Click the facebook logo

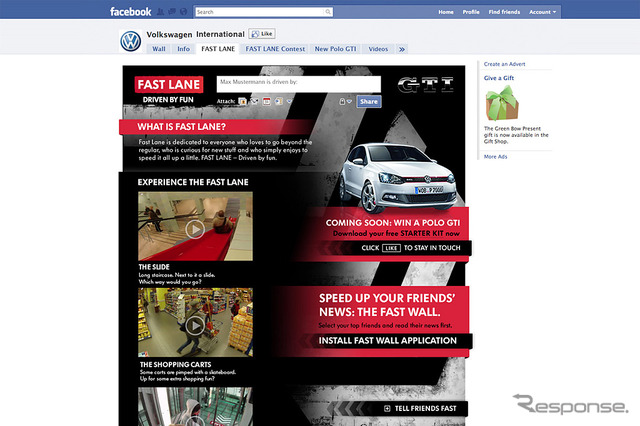(131, 12)
